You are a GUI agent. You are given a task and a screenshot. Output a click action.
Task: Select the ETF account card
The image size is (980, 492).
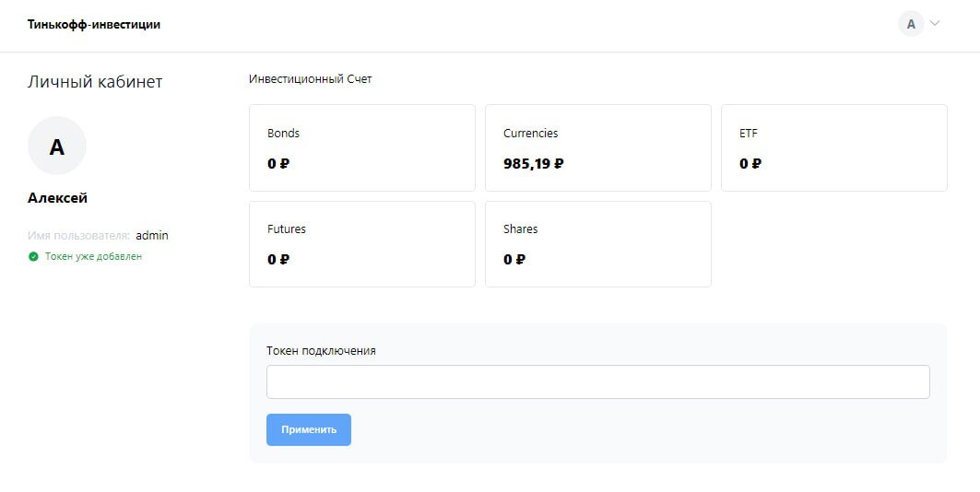pos(833,147)
